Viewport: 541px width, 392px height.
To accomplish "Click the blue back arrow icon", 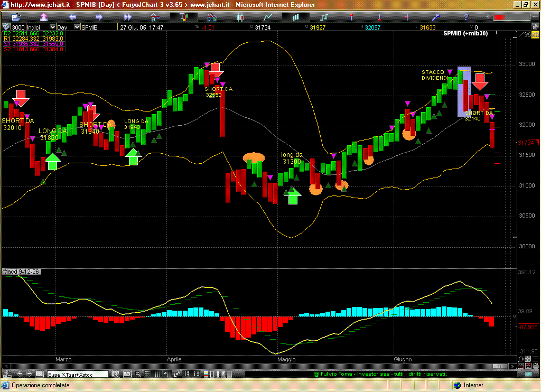I will click(72, 17).
